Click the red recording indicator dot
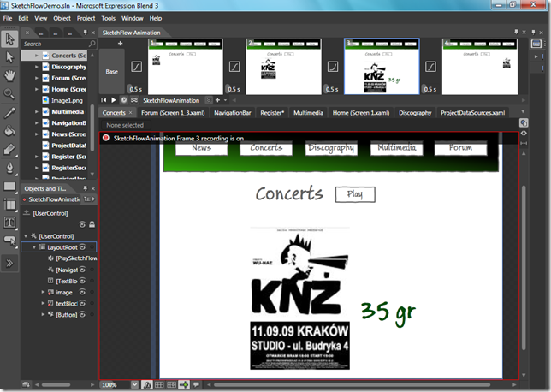 [x=106, y=138]
